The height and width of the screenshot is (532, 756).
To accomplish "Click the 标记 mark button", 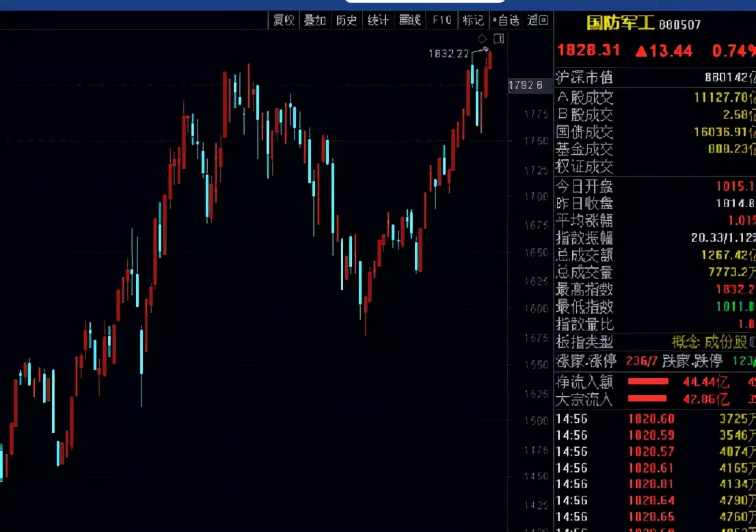I will pos(472,21).
